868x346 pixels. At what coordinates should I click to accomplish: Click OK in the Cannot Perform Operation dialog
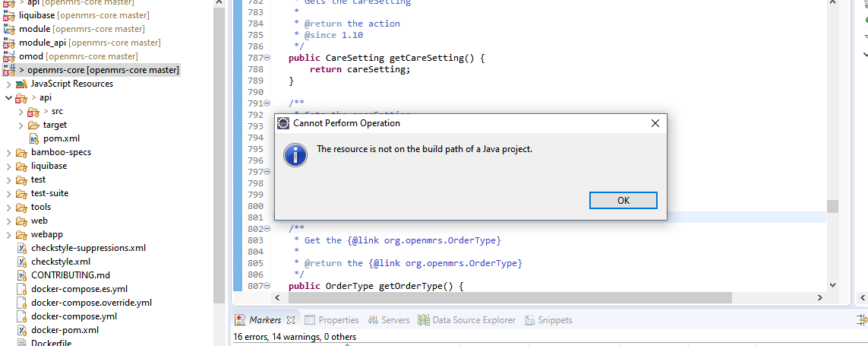[623, 201]
